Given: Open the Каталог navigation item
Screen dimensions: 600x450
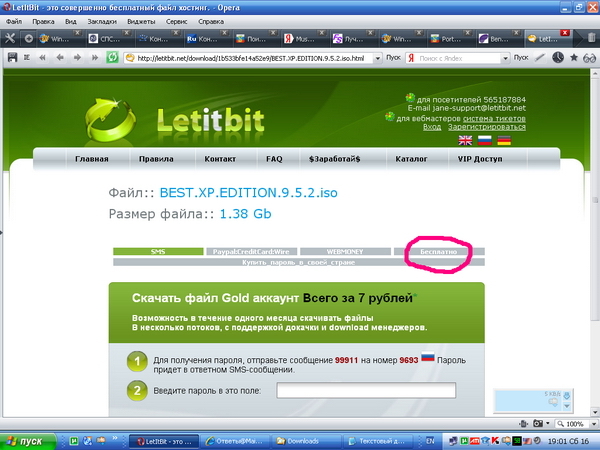Looking at the screenshot, I should [411, 159].
